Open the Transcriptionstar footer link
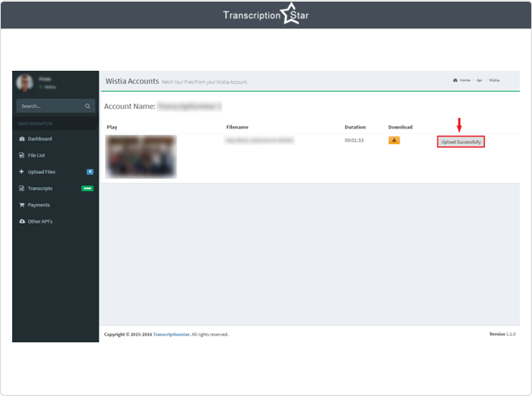Image resolution: width=532 pixels, height=396 pixels. 172,334
